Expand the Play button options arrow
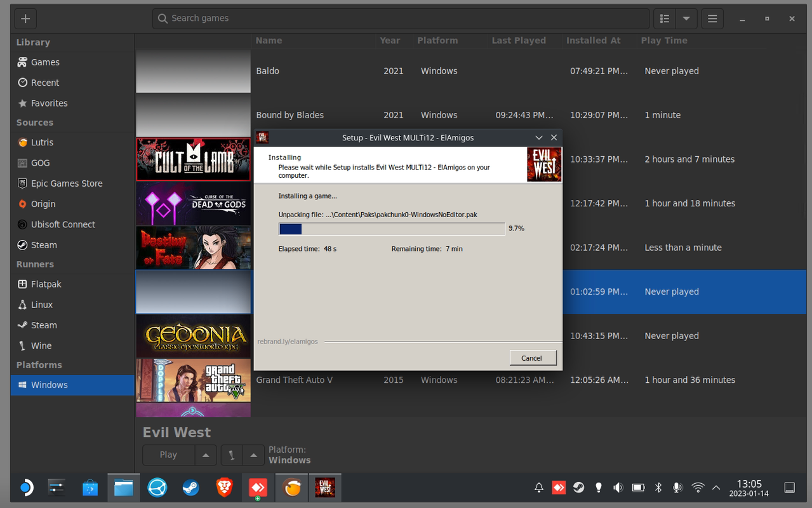 [x=205, y=455]
